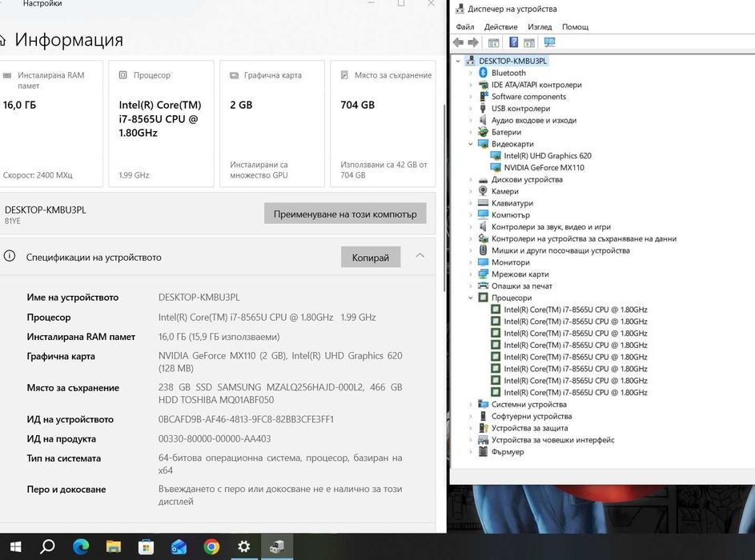Click the Процесор i7-8565U card
755x560 pixels.
[161, 124]
